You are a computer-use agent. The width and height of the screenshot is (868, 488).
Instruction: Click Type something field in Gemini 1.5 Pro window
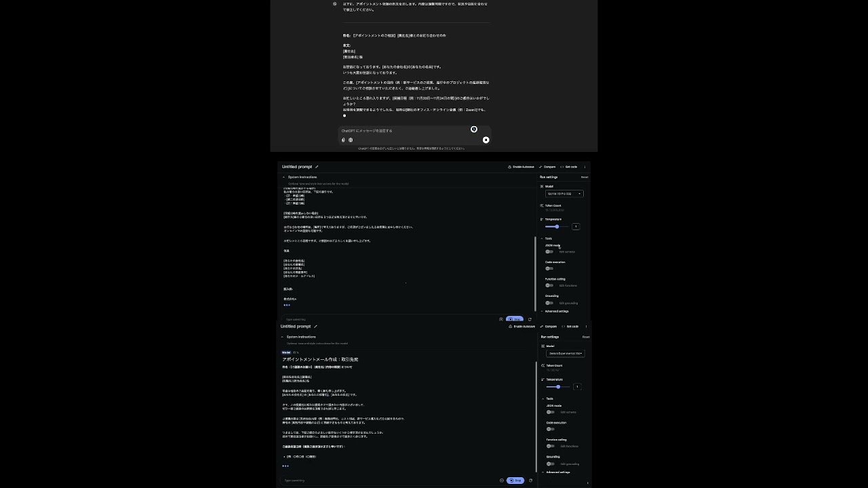(x=390, y=319)
